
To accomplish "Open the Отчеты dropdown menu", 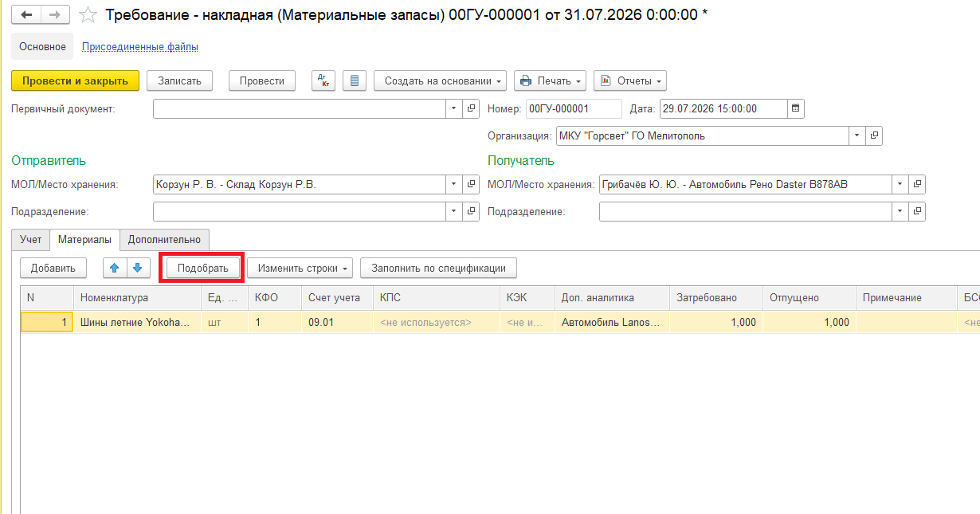I will tap(629, 80).
